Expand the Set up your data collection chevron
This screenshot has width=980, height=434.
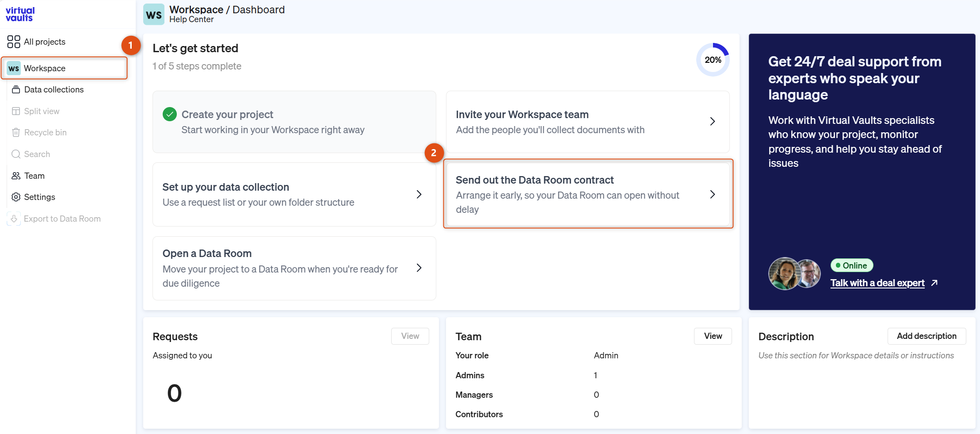point(419,194)
